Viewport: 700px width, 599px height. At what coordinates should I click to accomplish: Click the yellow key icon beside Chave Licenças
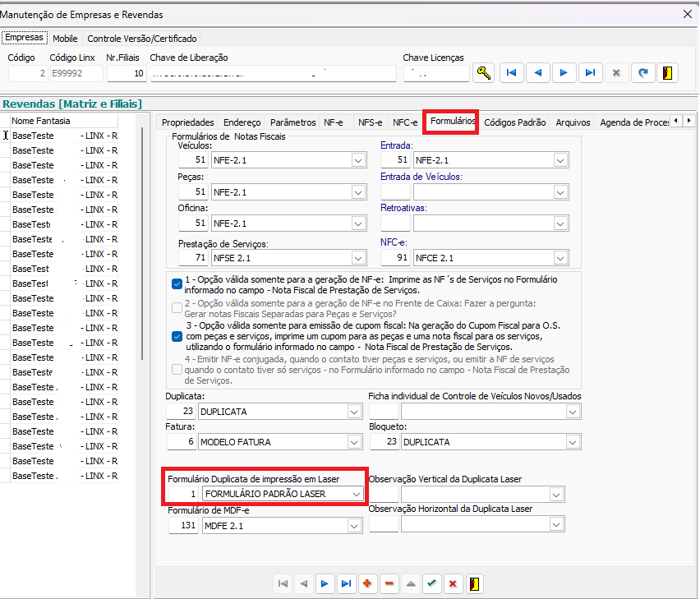pos(484,73)
